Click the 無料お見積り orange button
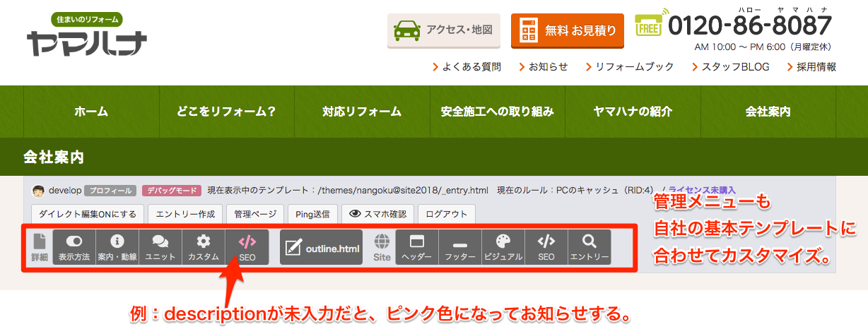868x329 pixels. pos(568,30)
